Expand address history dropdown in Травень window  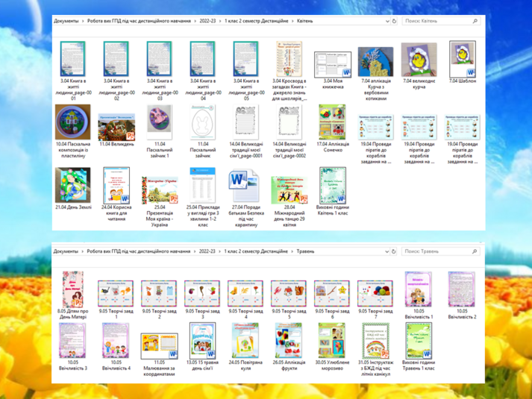tap(387, 251)
